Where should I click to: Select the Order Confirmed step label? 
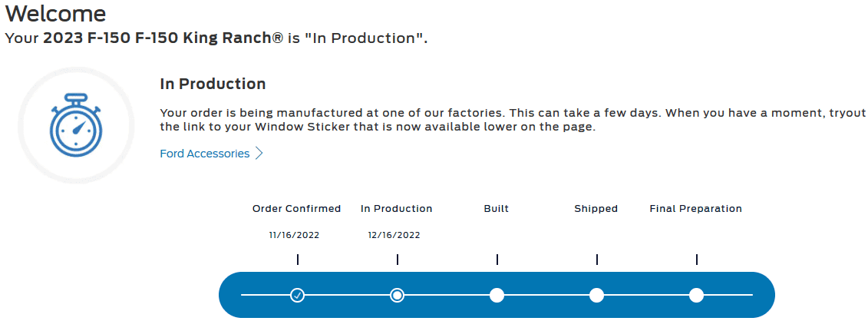pyautogui.click(x=296, y=209)
